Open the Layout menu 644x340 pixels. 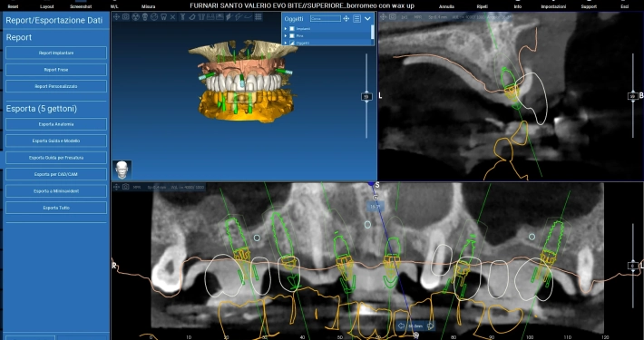(47, 6)
